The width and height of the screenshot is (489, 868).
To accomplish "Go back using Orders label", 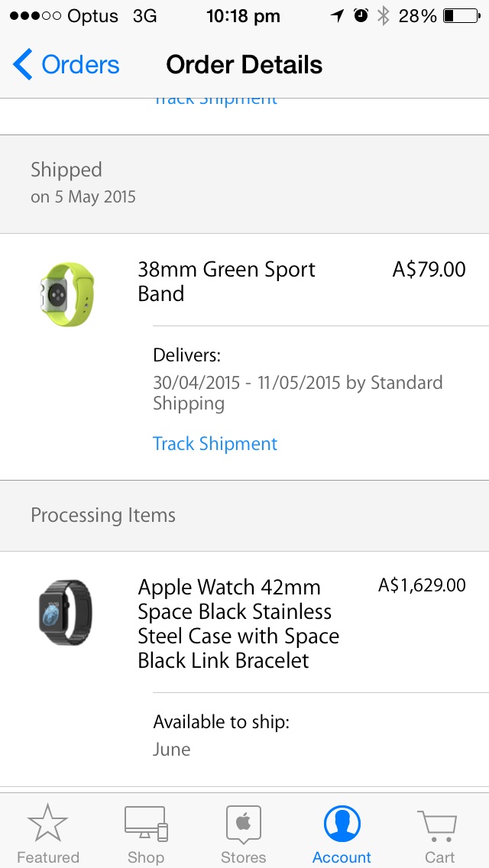I will (80, 65).
